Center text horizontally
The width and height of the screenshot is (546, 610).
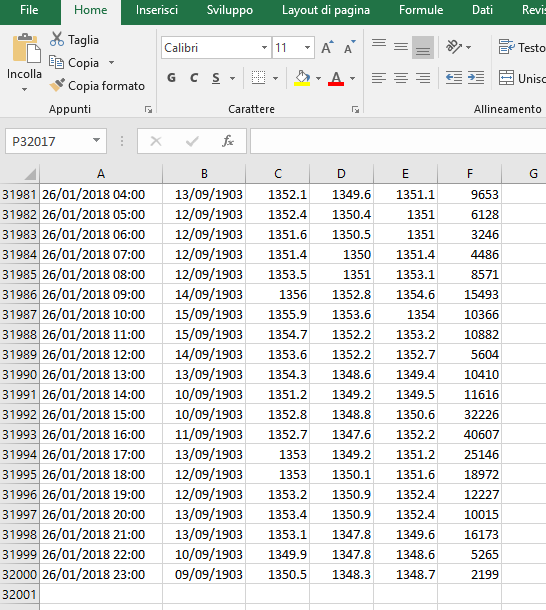(x=401, y=78)
